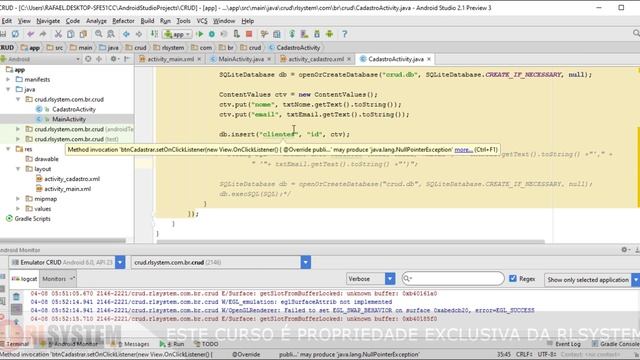
Task: Click the Copy icon in toolbar
Action: point(71,34)
